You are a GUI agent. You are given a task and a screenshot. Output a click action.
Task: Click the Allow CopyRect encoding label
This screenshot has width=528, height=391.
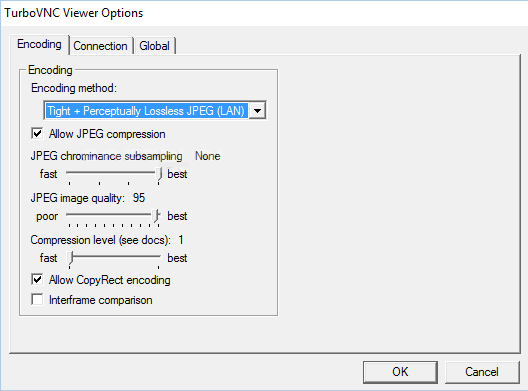109,280
